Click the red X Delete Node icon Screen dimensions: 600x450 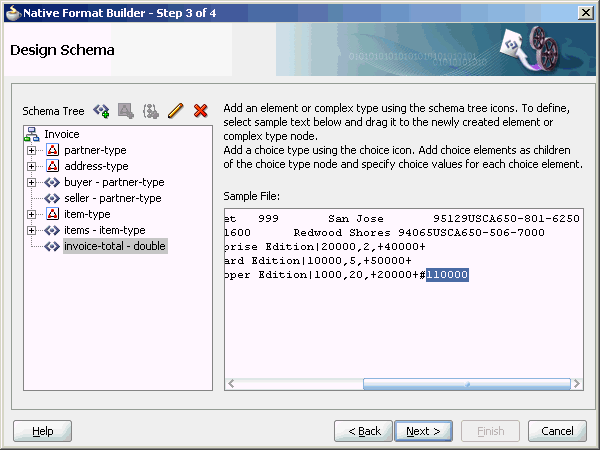[x=201, y=111]
